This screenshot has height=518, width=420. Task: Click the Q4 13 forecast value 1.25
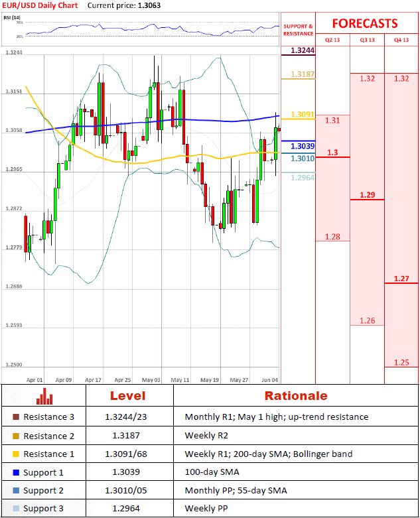[401, 362]
